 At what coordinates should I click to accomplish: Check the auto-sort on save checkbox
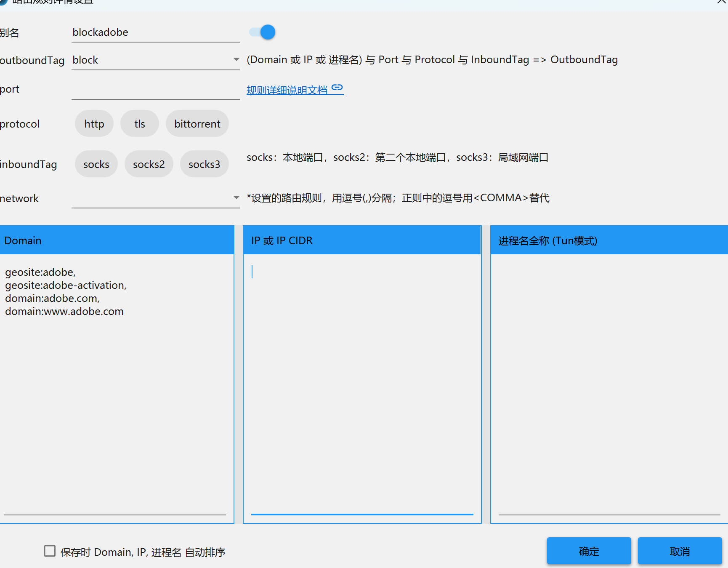tap(50, 551)
